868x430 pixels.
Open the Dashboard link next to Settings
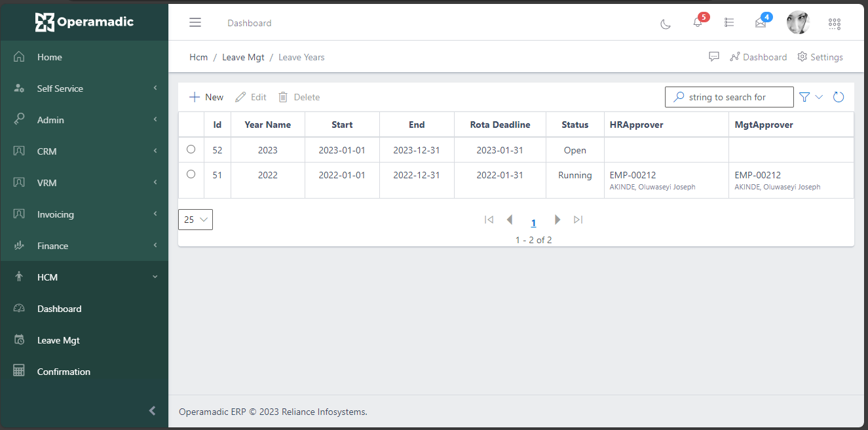point(758,57)
